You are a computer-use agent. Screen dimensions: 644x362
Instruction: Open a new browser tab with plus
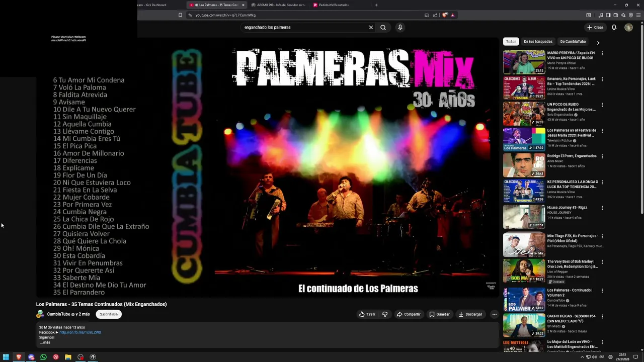(x=376, y=5)
